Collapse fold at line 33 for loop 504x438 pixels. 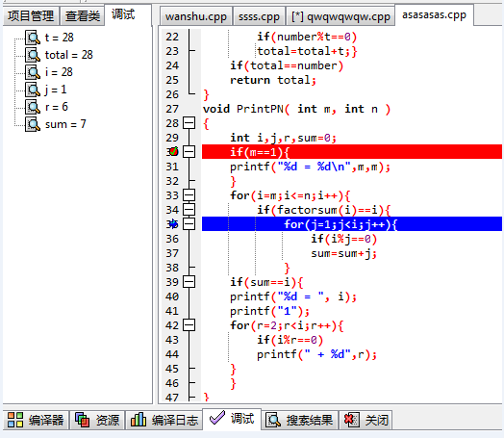pyautogui.click(x=189, y=194)
